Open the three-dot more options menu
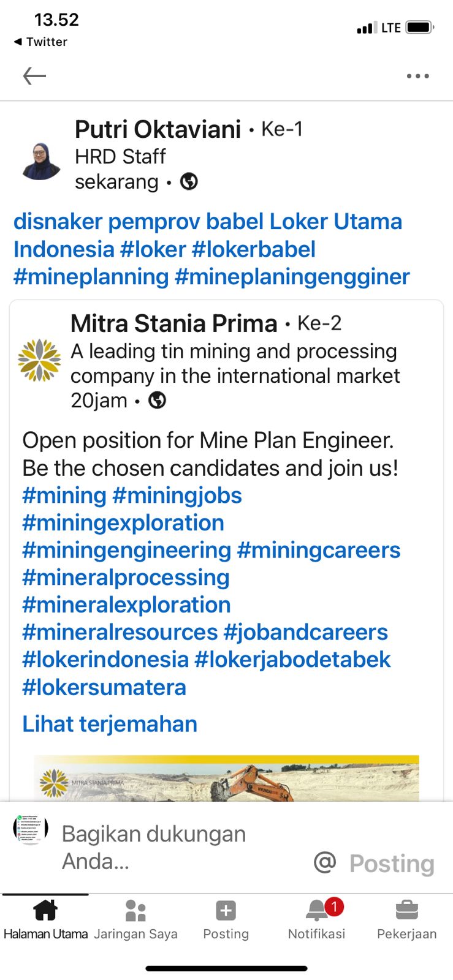 tap(417, 76)
